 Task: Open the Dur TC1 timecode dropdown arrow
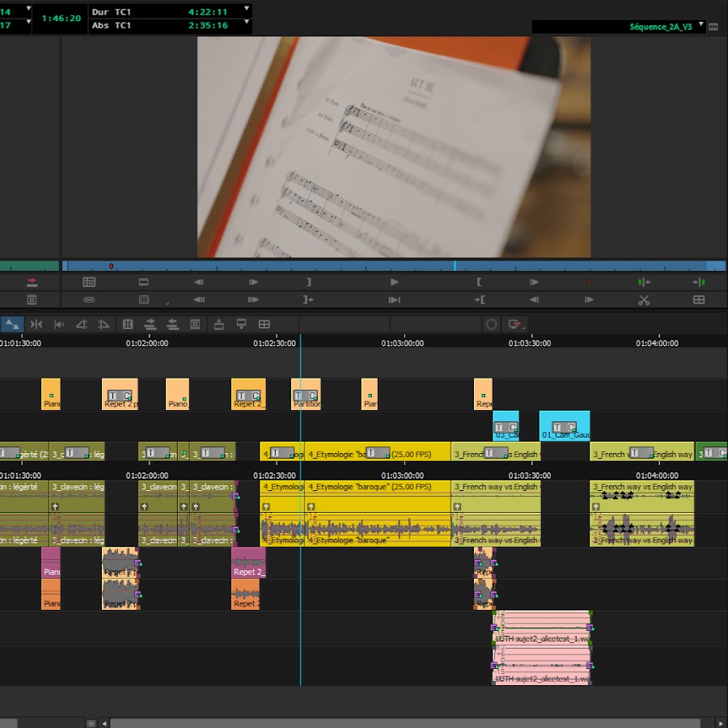(x=247, y=8)
